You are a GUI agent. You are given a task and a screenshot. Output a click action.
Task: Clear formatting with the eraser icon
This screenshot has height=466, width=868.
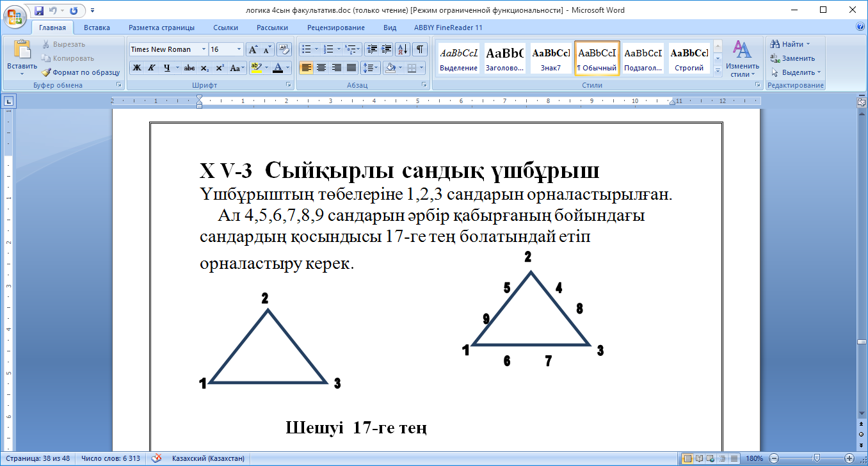(284, 49)
